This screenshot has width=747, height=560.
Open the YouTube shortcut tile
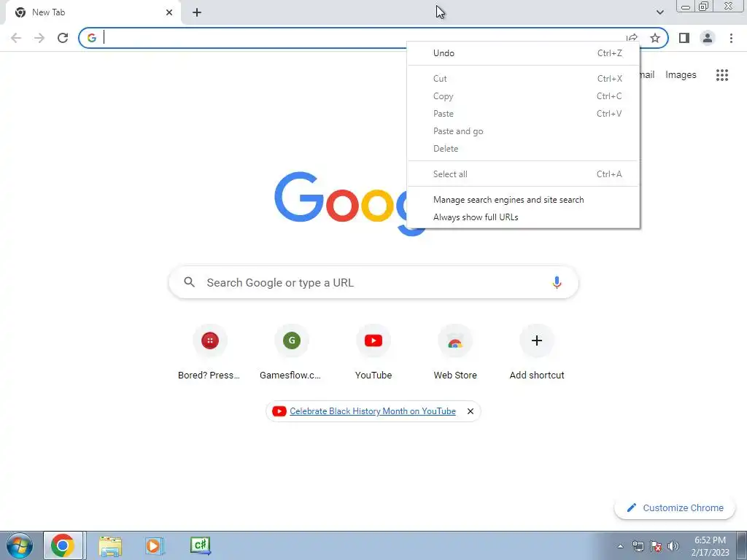tap(373, 353)
